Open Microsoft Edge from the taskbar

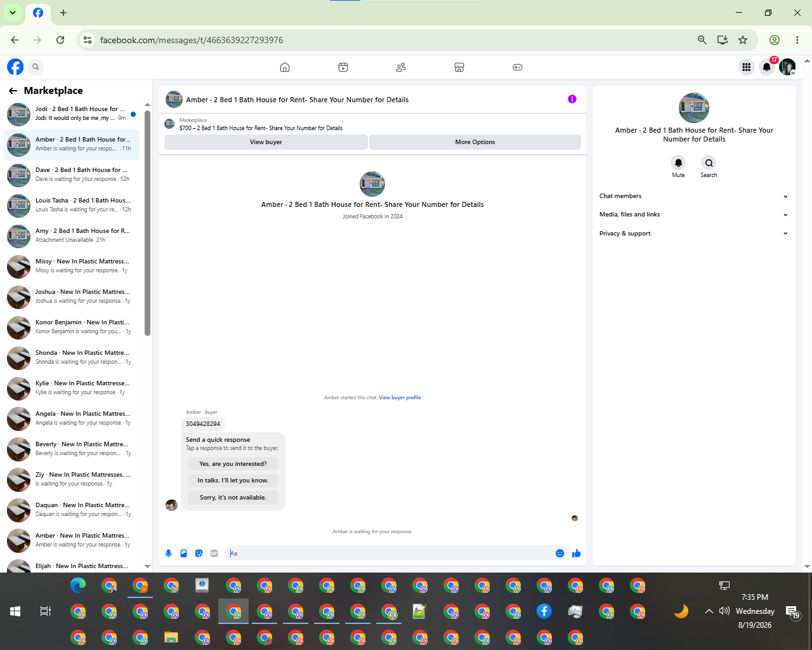(x=78, y=585)
